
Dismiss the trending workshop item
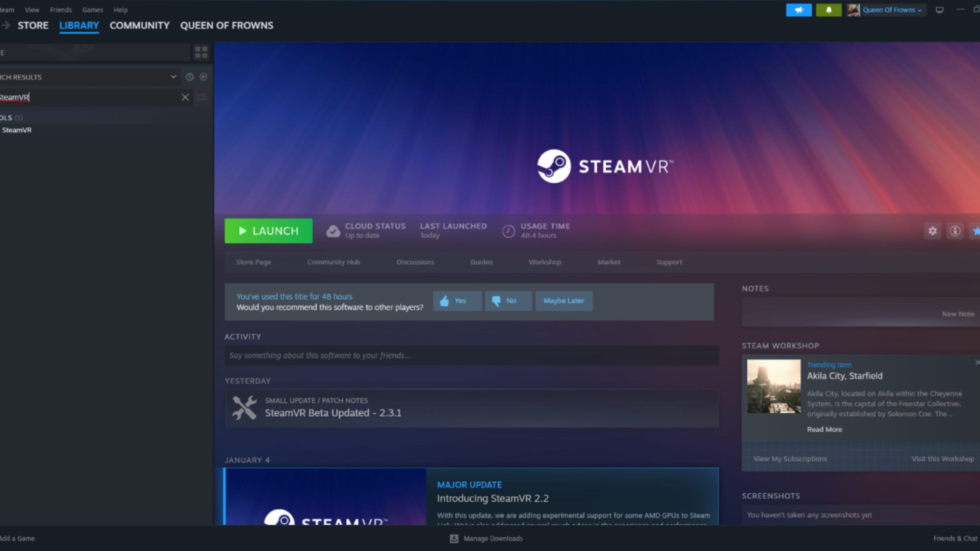click(x=977, y=362)
